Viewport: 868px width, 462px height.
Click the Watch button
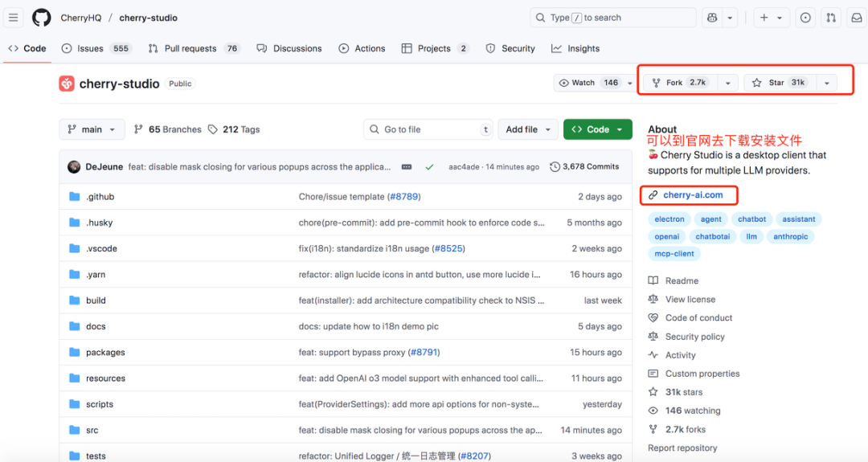(588, 83)
